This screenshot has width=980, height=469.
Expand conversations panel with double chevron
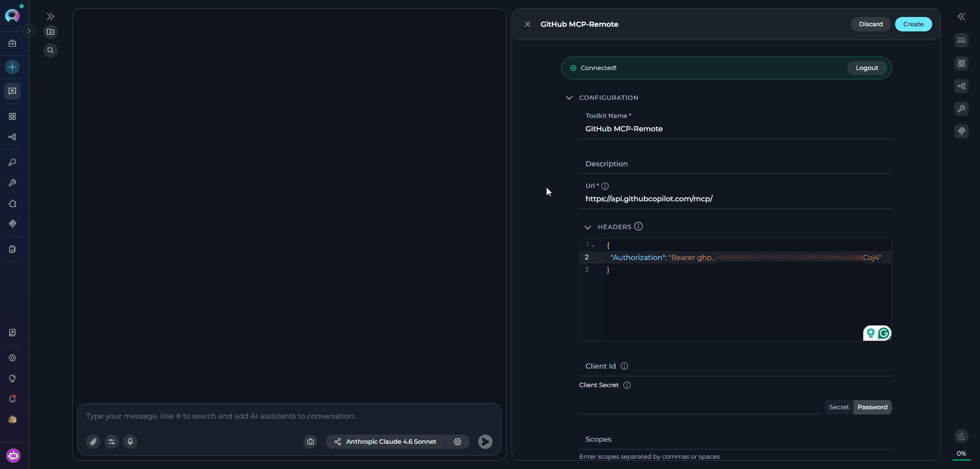50,16
